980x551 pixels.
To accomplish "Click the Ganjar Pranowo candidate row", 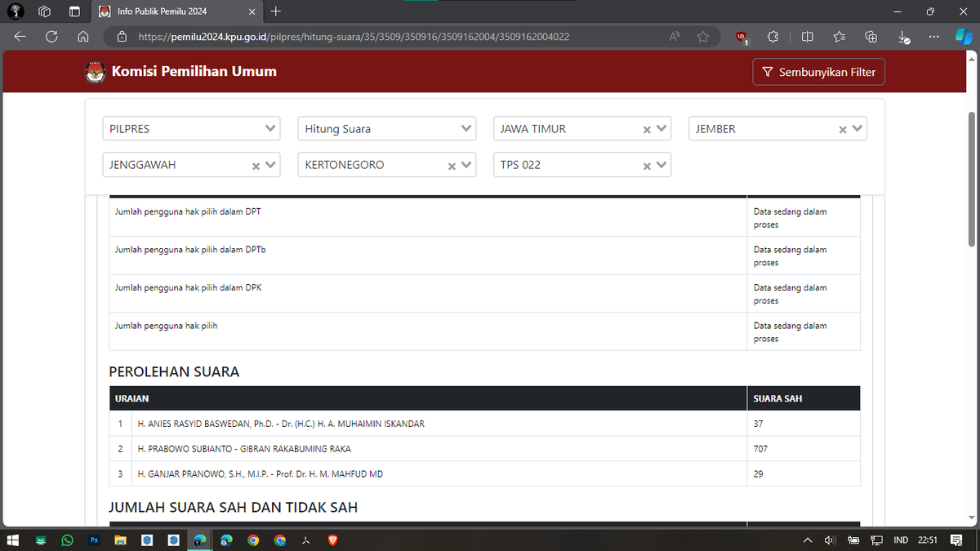I will pyautogui.click(x=484, y=473).
